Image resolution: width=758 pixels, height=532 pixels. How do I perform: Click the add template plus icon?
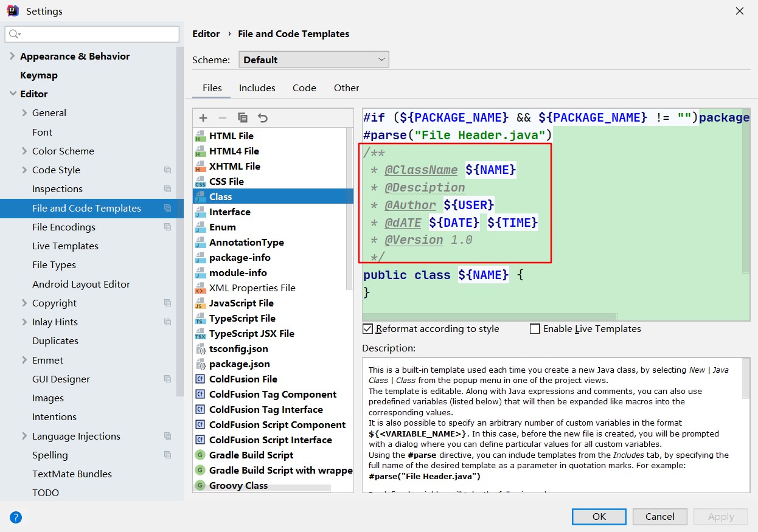pos(203,118)
